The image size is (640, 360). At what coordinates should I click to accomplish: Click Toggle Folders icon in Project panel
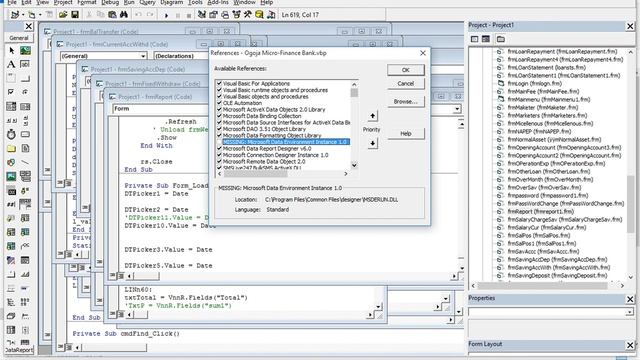[x=500, y=39]
